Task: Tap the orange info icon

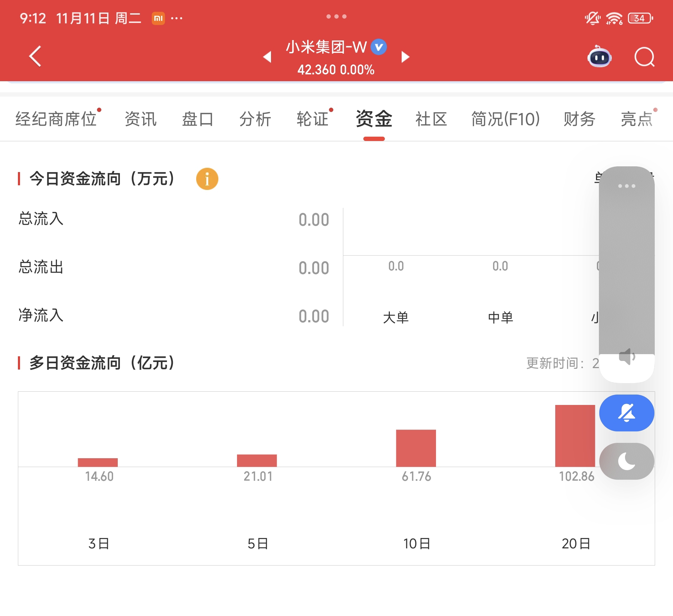Action: tap(207, 179)
